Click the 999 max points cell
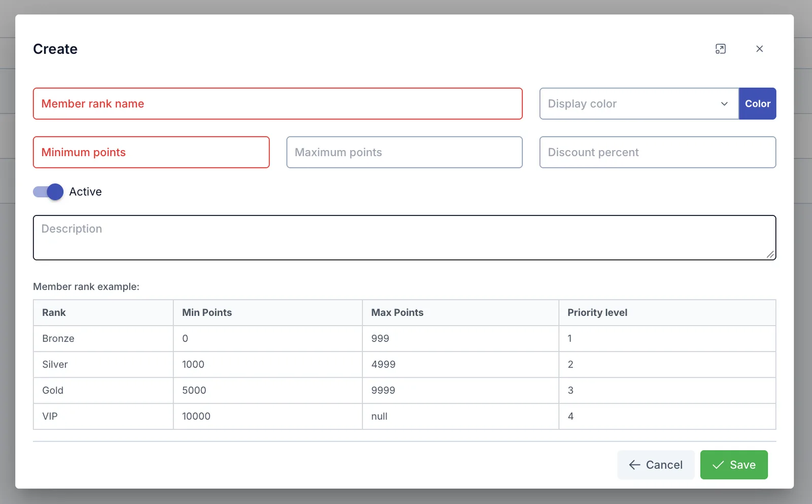 tap(461, 338)
